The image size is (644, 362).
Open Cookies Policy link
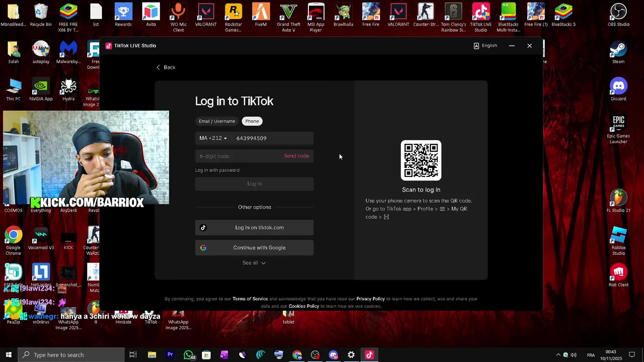pos(304,306)
